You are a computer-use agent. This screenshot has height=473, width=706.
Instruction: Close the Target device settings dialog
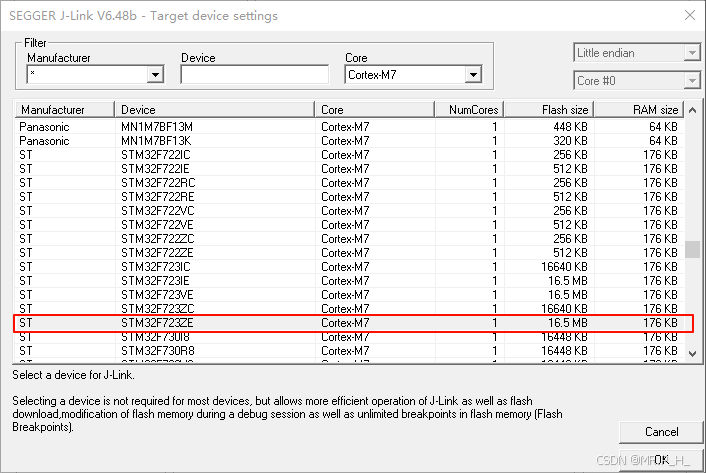coord(689,15)
